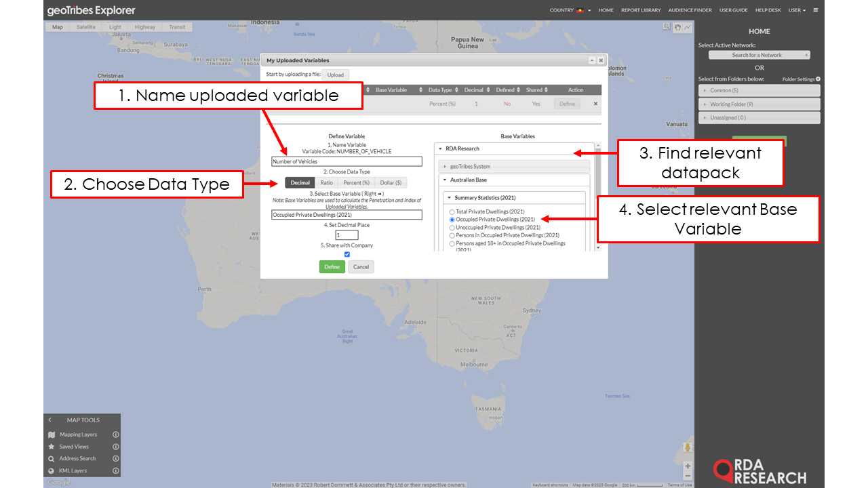Viewport: 868px width, 488px height.
Task: Click the Upload button
Action: coord(336,75)
